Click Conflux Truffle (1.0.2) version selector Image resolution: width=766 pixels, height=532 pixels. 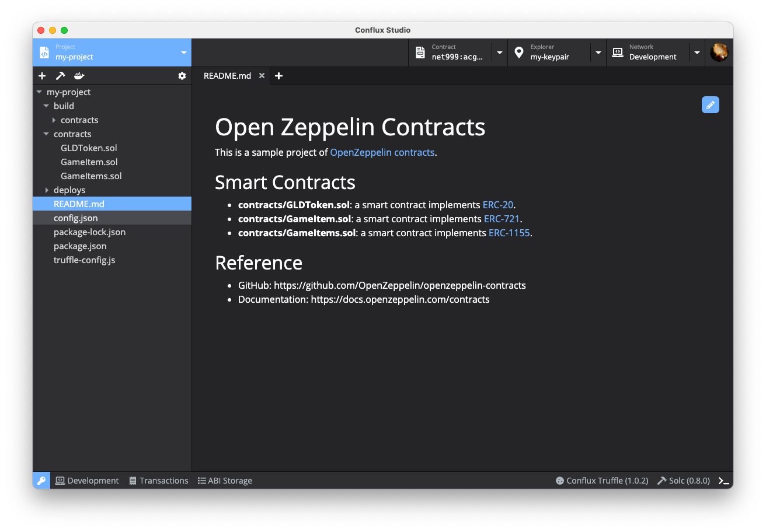click(x=602, y=481)
